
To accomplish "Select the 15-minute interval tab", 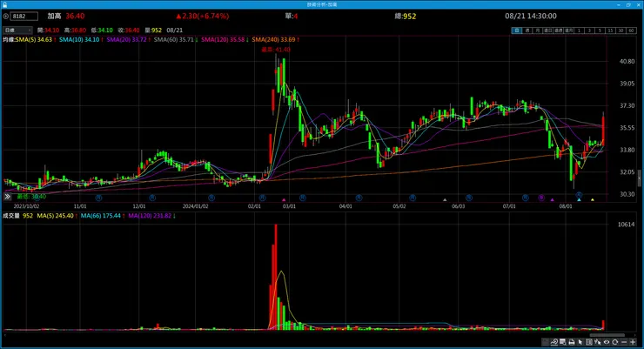I will pyautogui.click(x=610, y=30).
